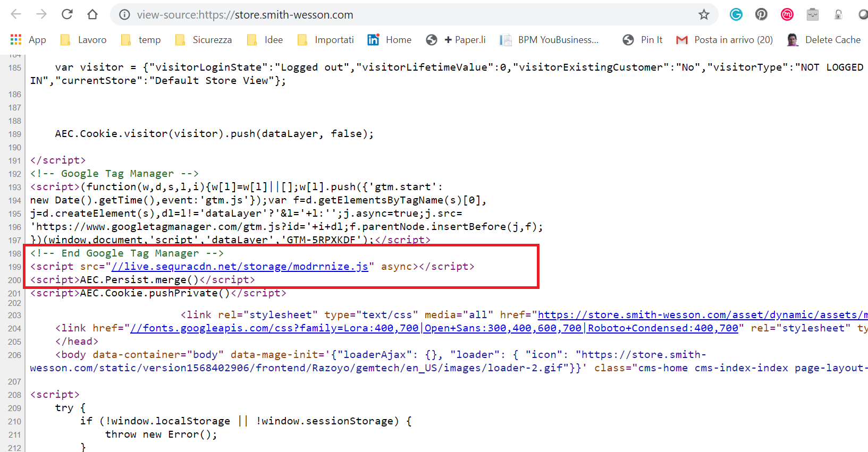Open the Pinterest extension icon

click(x=761, y=14)
